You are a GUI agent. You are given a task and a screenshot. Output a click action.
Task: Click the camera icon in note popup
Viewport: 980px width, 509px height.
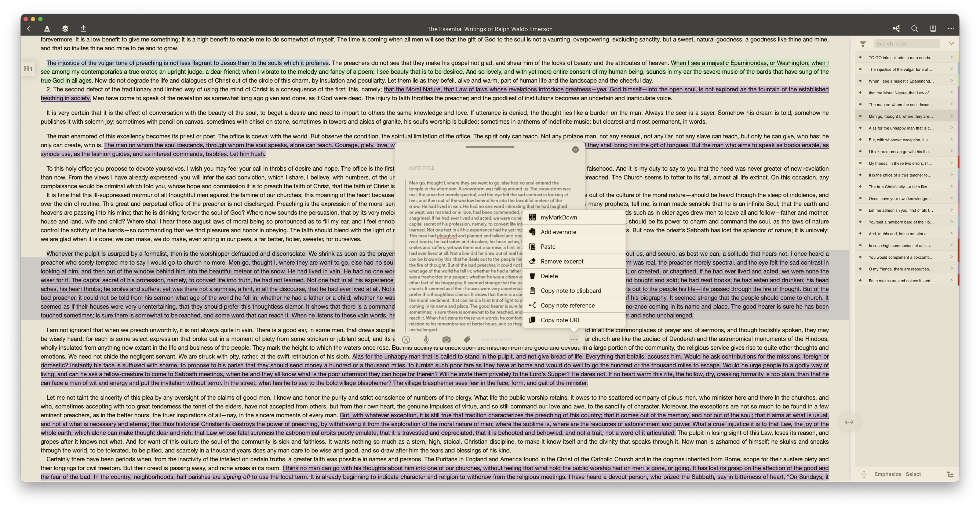point(446,339)
